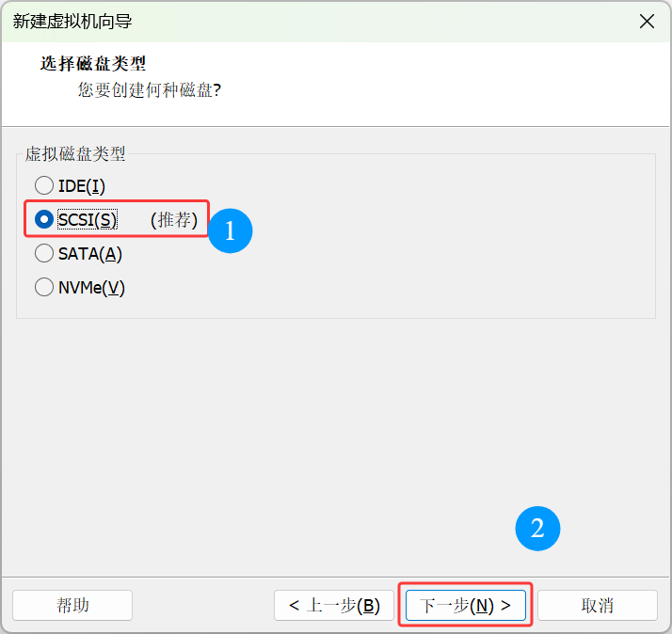Image resolution: width=672 pixels, height=634 pixels.
Task: Go back with the < 上一步(B) button
Action: click(x=334, y=605)
